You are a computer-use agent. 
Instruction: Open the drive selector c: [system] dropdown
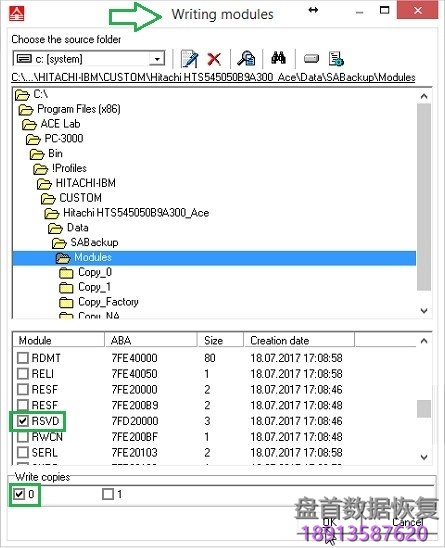157,59
